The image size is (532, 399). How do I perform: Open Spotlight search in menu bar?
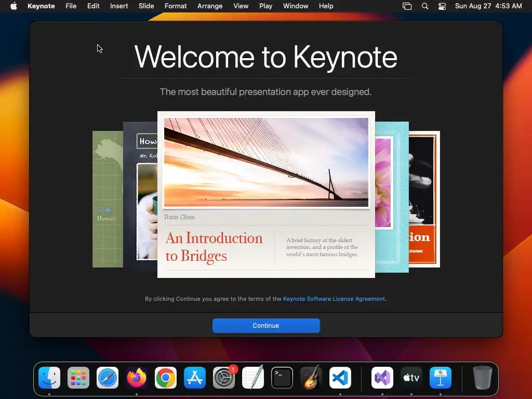click(425, 6)
